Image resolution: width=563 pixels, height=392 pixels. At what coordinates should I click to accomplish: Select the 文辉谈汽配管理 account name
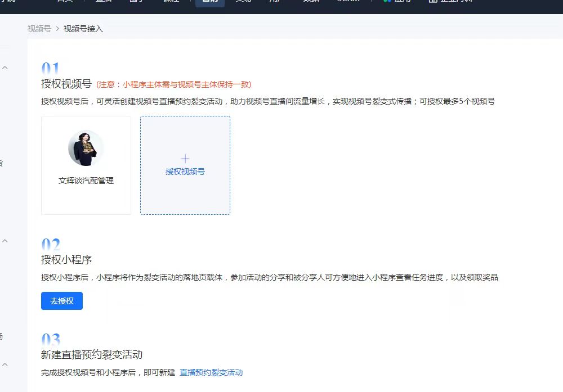click(x=86, y=181)
